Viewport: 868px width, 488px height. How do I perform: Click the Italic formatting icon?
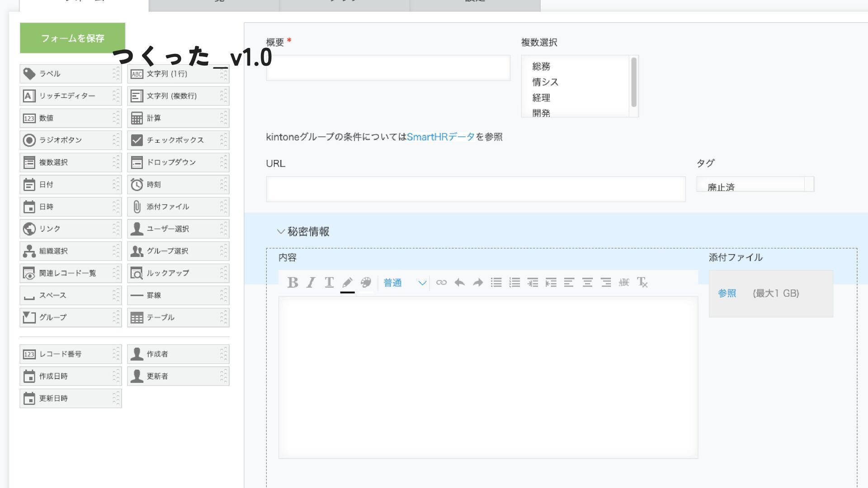point(311,283)
